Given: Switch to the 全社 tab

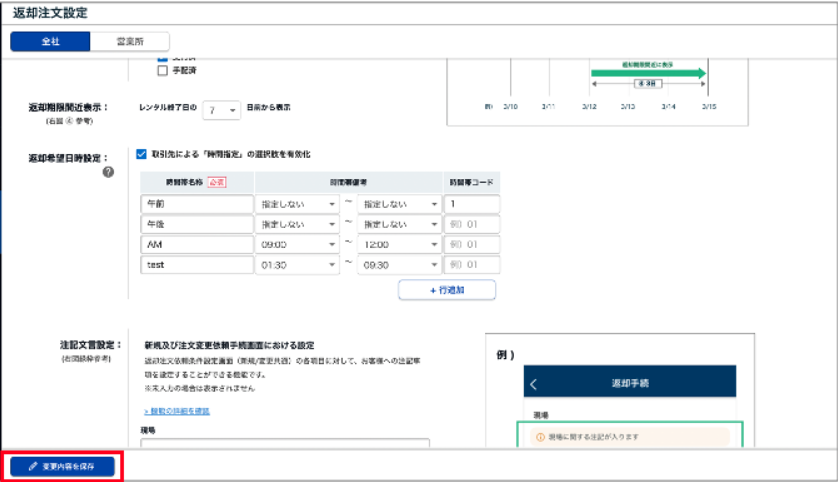Looking at the screenshot, I should tap(50, 41).
